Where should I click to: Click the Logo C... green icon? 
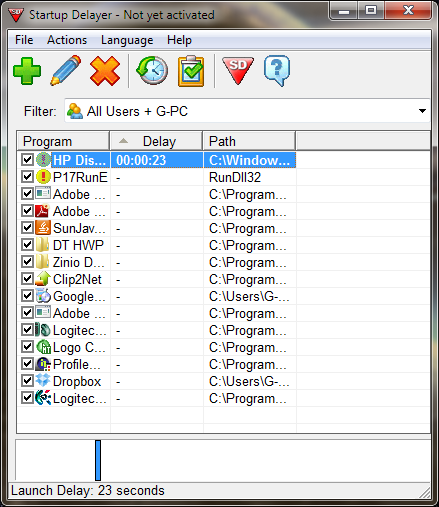43,347
